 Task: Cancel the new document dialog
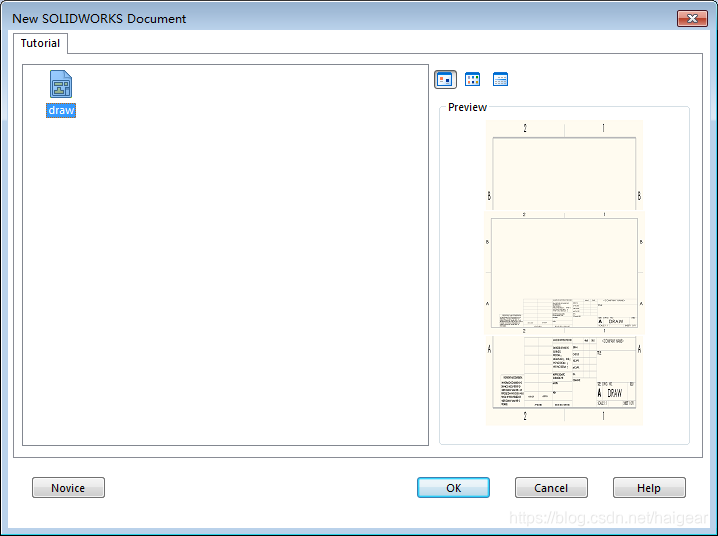[x=551, y=487]
